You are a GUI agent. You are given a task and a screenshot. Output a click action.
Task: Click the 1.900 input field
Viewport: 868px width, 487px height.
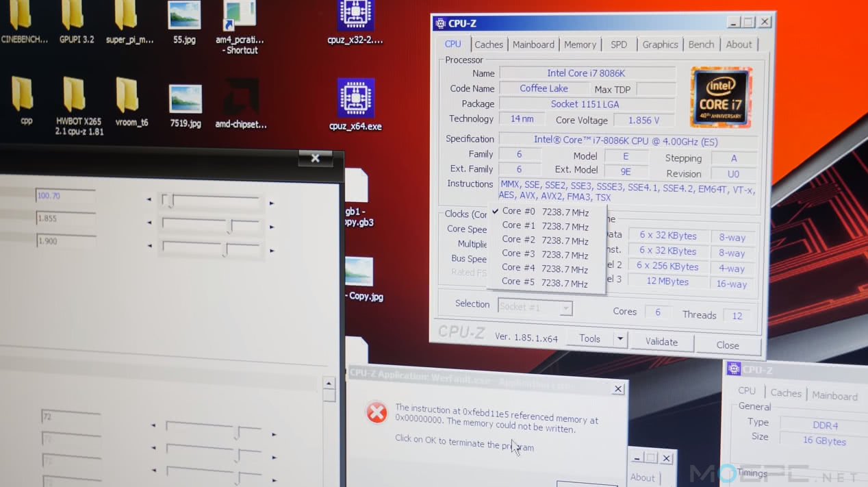pyautogui.click(x=65, y=241)
